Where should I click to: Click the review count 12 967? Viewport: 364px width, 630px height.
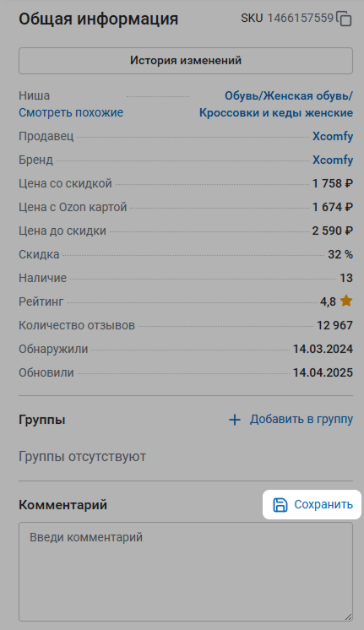pos(334,325)
